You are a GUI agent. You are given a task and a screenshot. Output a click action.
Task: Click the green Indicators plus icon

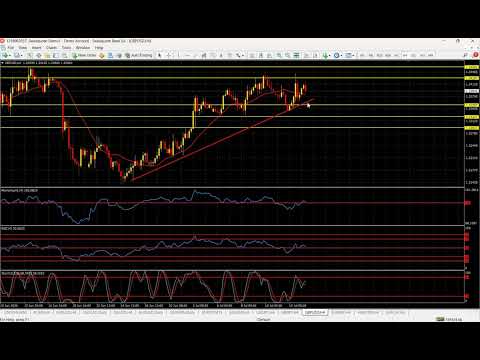[325, 55]
